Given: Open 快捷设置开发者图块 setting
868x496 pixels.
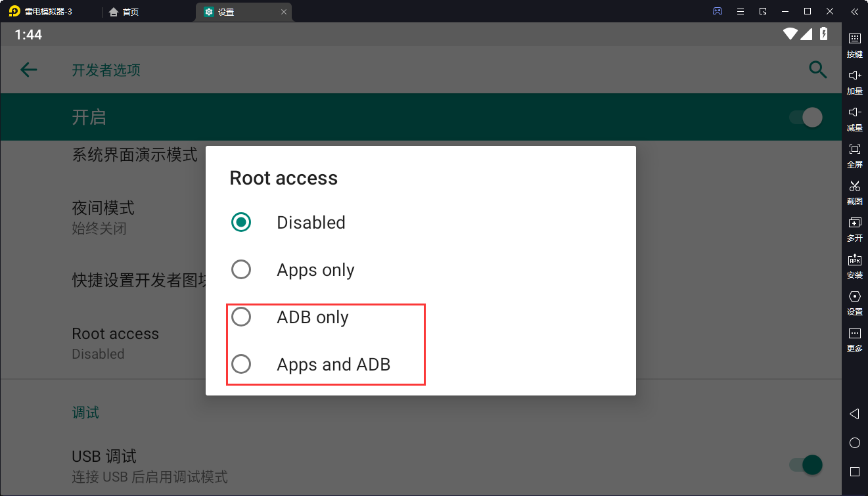Looking at the screenshot, I should point(139,281).
